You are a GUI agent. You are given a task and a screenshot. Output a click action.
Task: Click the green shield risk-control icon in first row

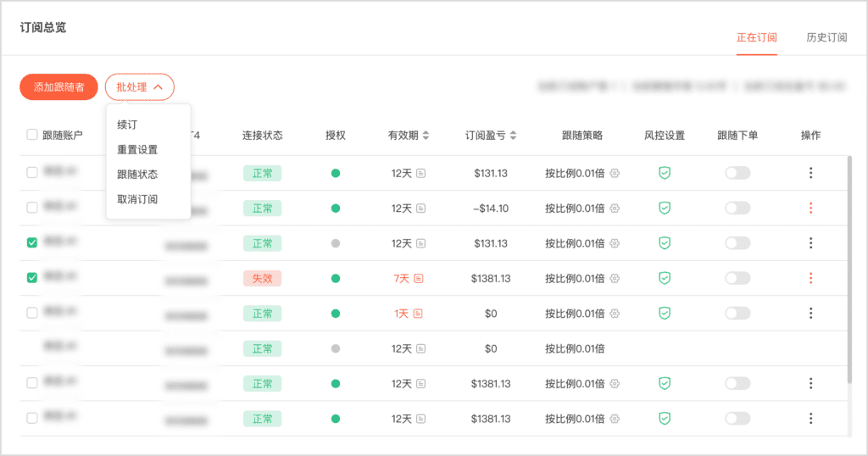coord(665,173)
